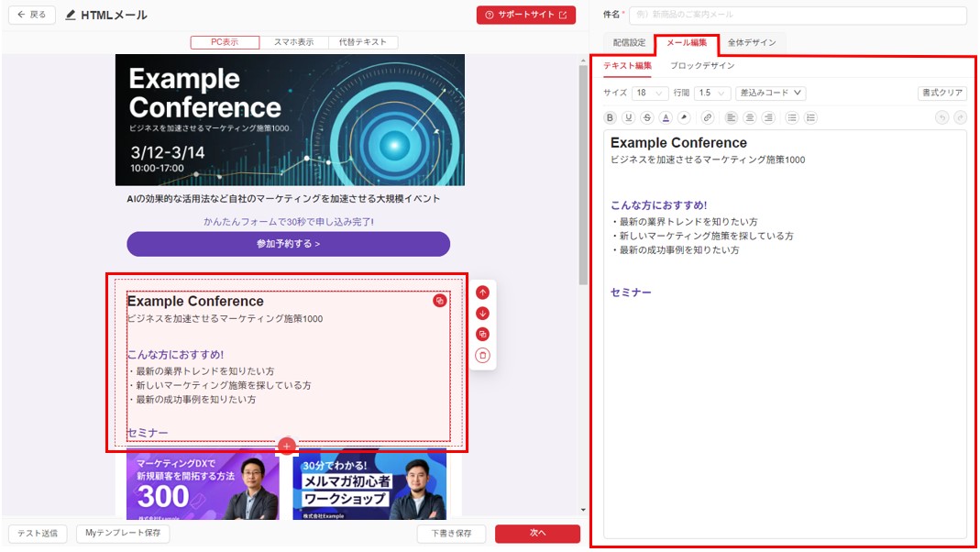Viewport: 980px width, 552px height.
Task: Undo the last edit
Action: 941,117
